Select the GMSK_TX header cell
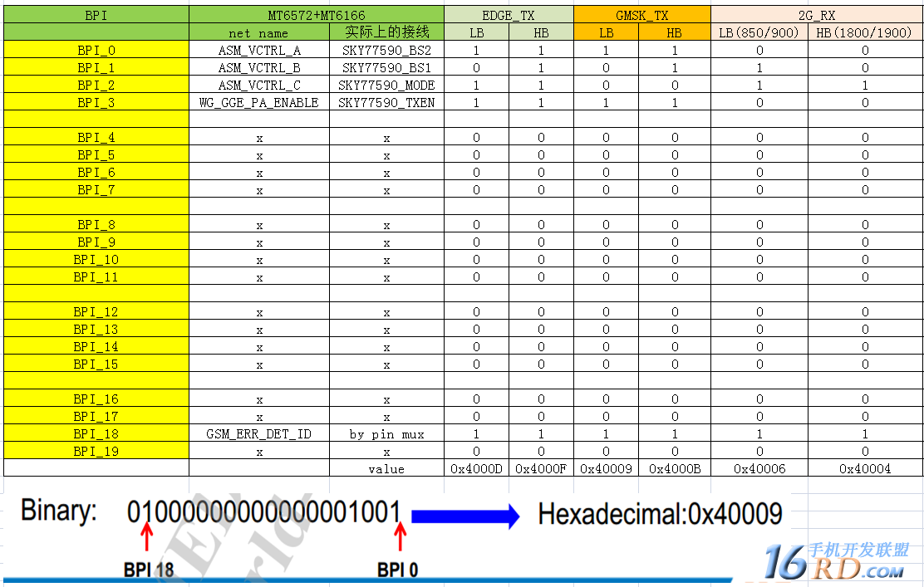Screen dimensions: 924x587 (x=641, y=15)
